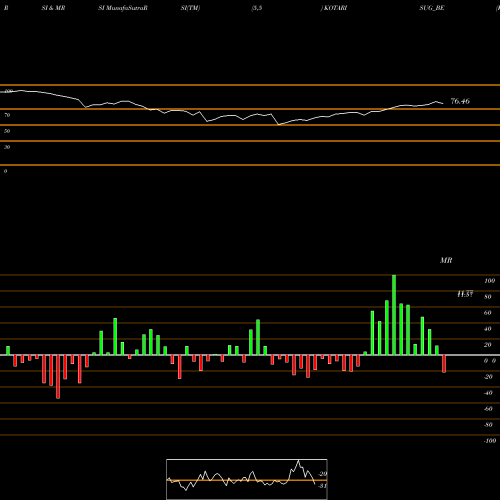Click the SUG_BE header text

pyautogui.click(x=432, y=8)
